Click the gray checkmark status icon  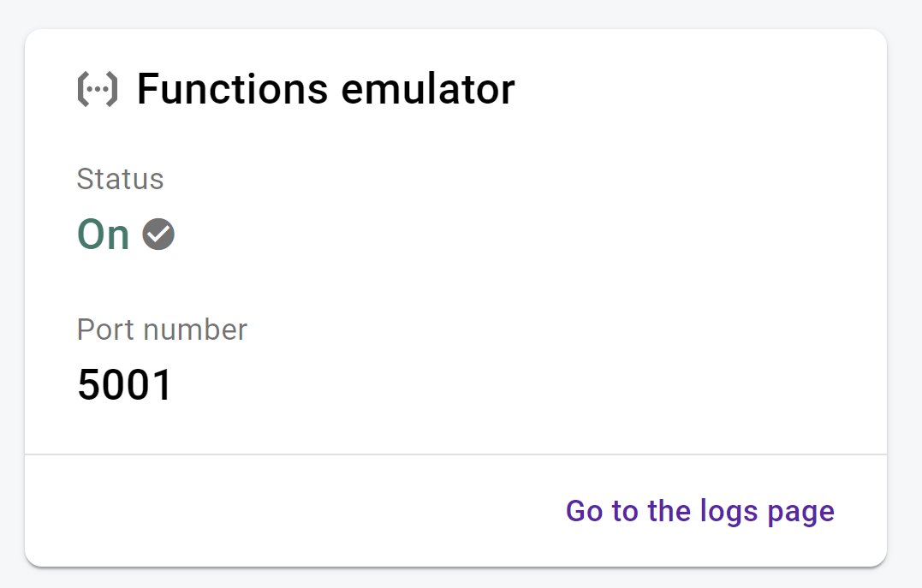158,234
